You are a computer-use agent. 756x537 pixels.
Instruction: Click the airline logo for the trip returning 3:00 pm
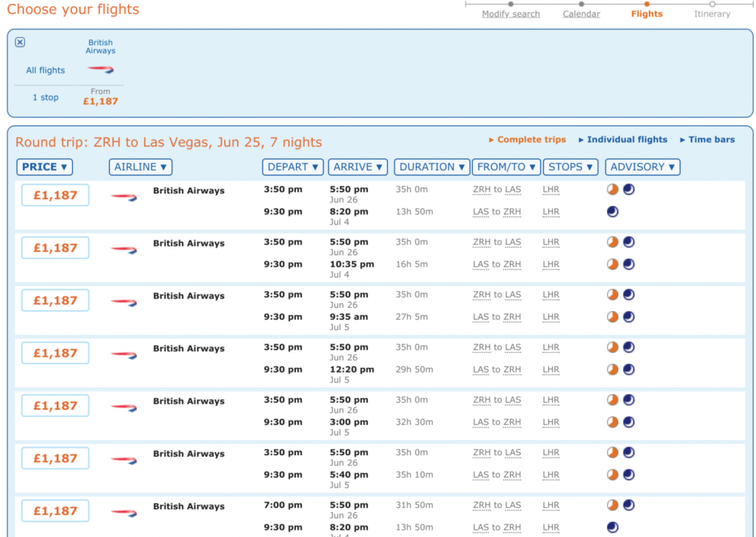[x=124, y=407]
